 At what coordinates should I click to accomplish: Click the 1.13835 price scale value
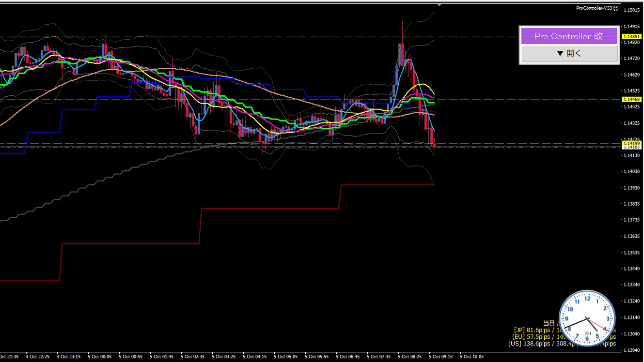(x=631, y=204)
